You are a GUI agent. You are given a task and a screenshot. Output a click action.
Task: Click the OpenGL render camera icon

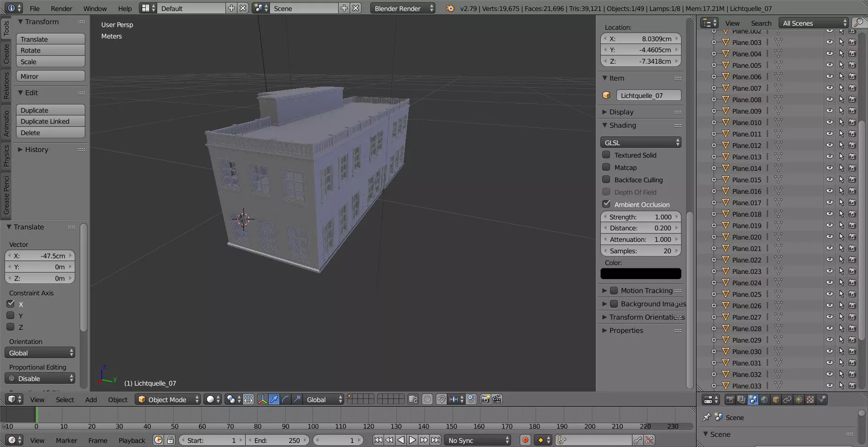click(x=485, y=399)
